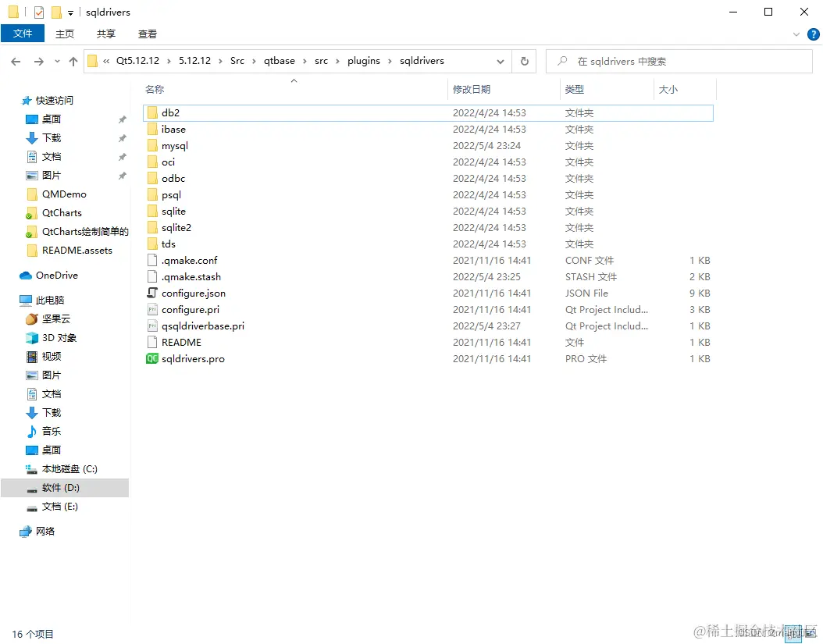Switch to the 共享 ribbon tab
The width and height of the screenshot is (823, 644).
coord(105,34)
